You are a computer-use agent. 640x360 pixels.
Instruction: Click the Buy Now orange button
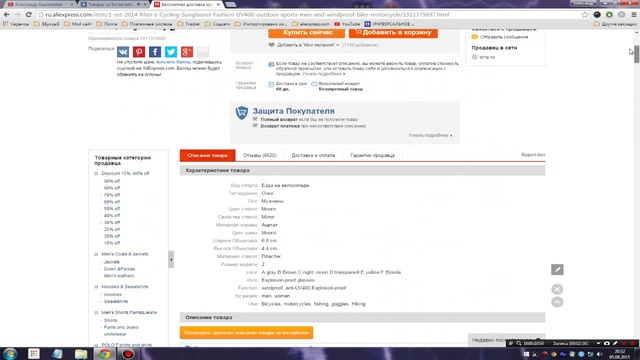click(307, 33)
